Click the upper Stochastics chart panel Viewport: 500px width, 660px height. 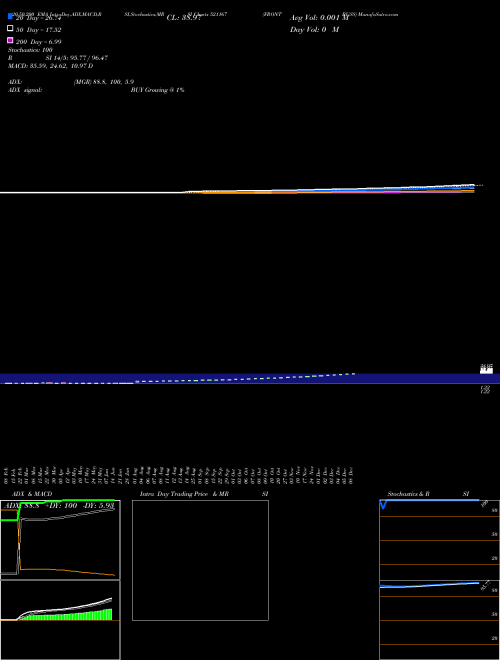(439, 540)
